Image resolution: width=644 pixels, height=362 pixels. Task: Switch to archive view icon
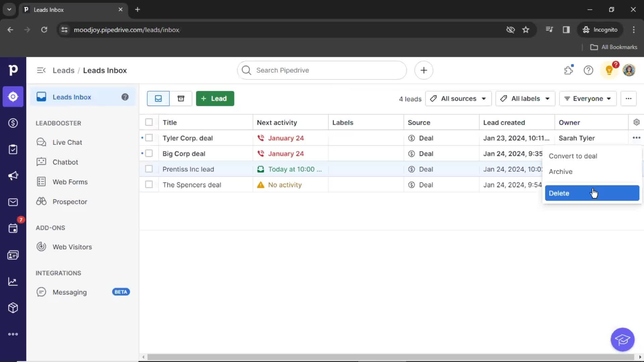click(x=181, y=99)
